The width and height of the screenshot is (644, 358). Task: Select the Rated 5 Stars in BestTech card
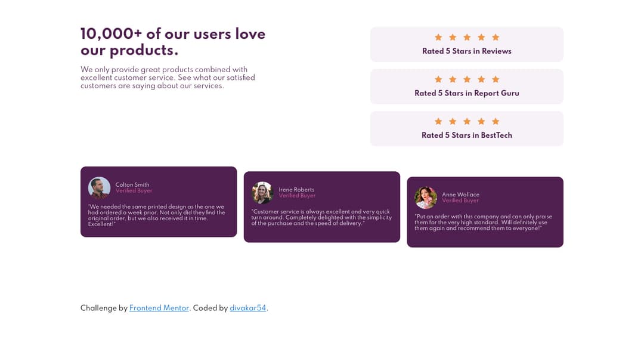coord(467,128)
